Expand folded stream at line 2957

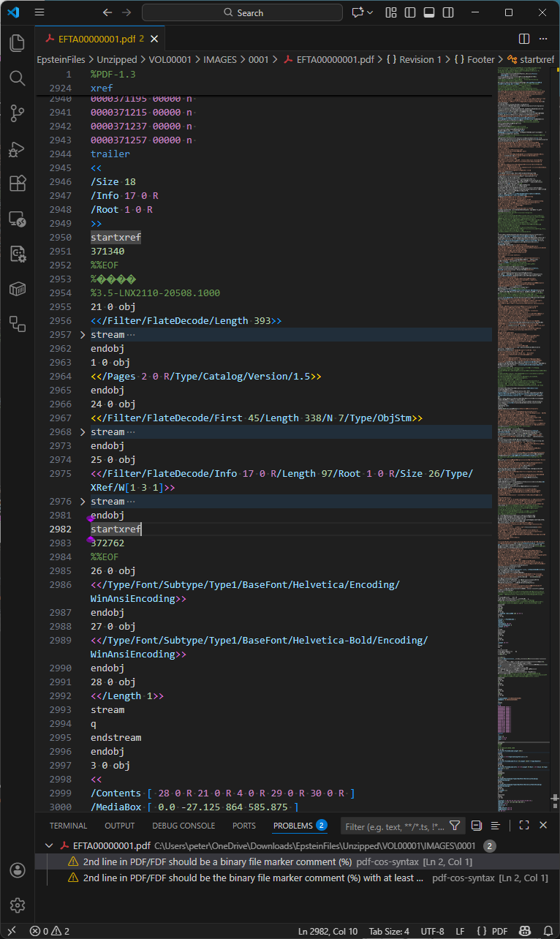pyautogui.click(x=83, y=335)
